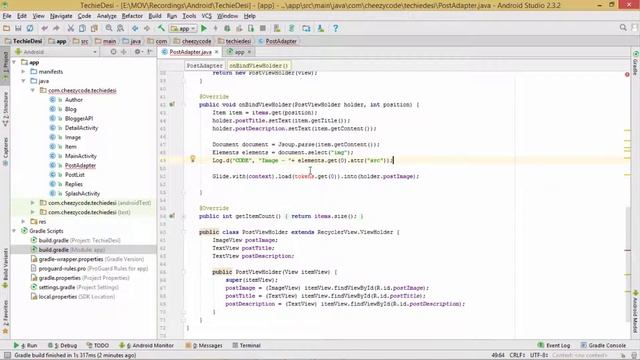Image resolution: width=640 pixels, height=360 pixels.
Task: Open the Terminal tool window
Action: pos(247,345)
